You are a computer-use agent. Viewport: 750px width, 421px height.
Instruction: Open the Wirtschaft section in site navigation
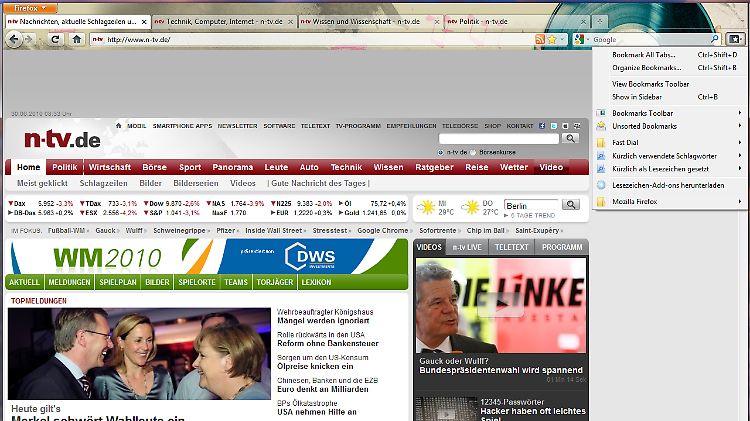coord(109,167)
